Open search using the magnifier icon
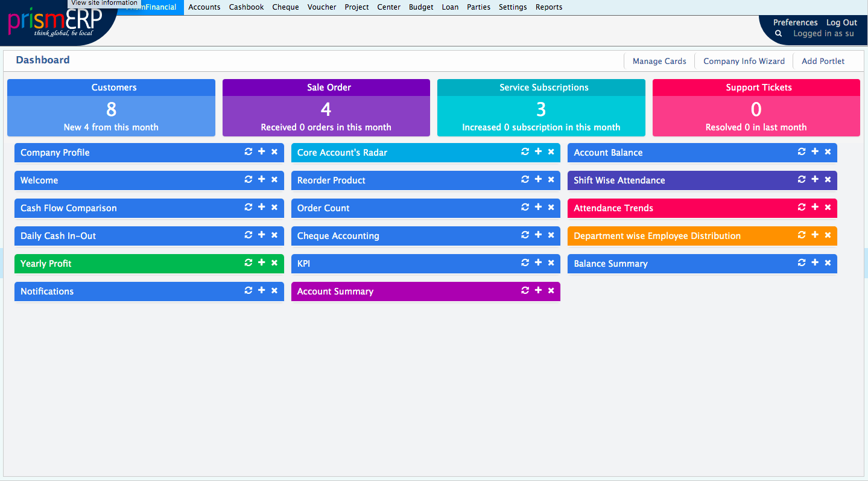This screenshot has height=481, width=868. tap(778, 33)
